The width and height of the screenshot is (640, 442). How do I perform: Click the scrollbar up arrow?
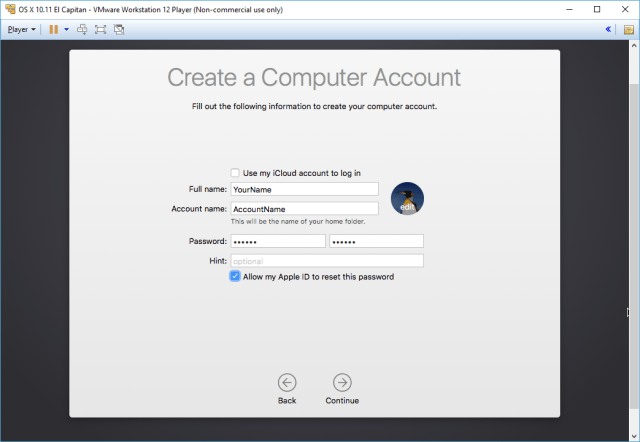pyautogui.click(x=633, y=46)
